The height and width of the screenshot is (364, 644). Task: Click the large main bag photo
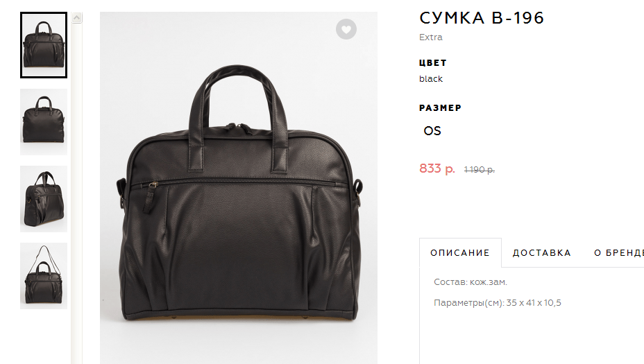[239, 187]
